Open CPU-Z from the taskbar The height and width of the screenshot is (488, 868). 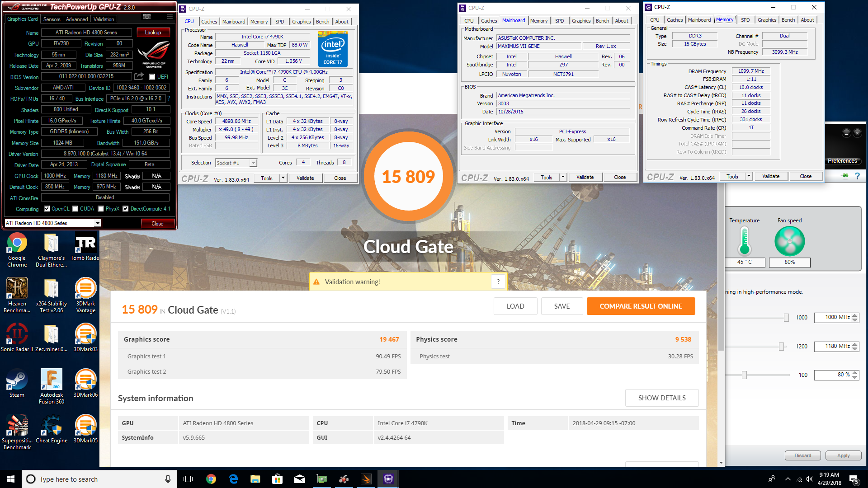coord(388,479)
